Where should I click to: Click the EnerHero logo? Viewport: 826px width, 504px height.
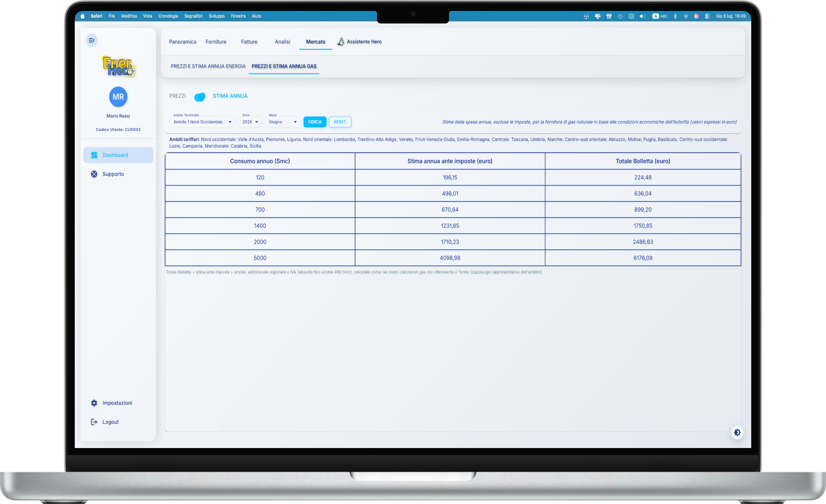[118, 66]
